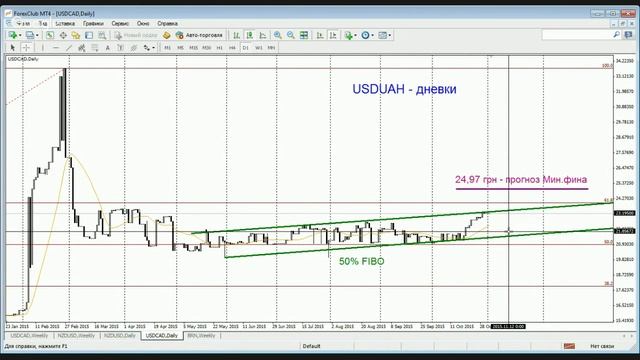Open the Сервис menu
640x360 pixels.
pos(120,24)
